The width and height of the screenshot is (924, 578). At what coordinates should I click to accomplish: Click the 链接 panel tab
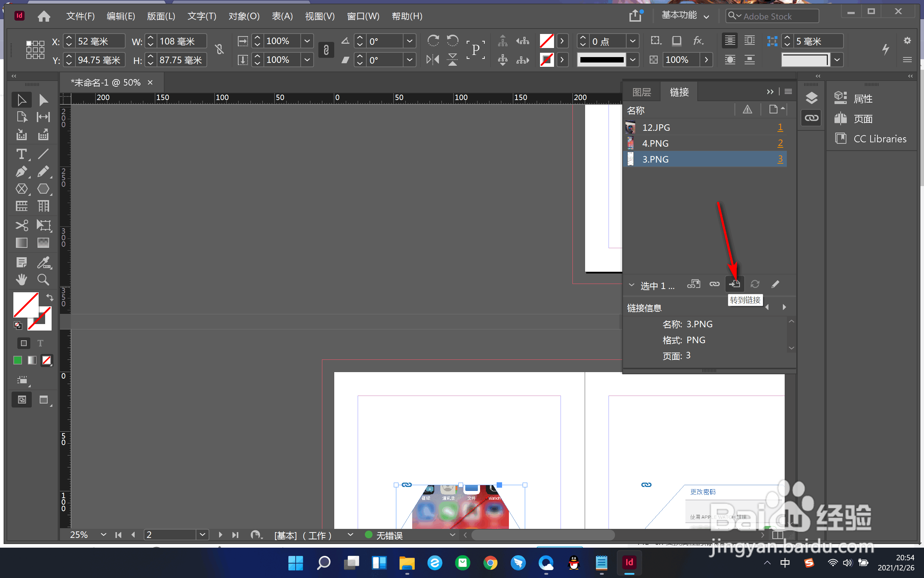(x=679, y=92)
